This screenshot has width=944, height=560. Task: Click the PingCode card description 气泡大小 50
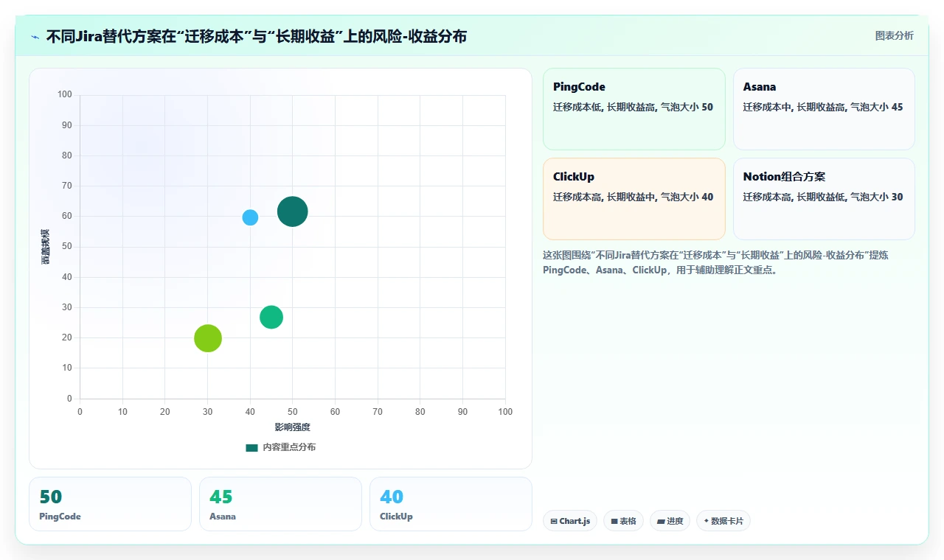coord(687,107)
